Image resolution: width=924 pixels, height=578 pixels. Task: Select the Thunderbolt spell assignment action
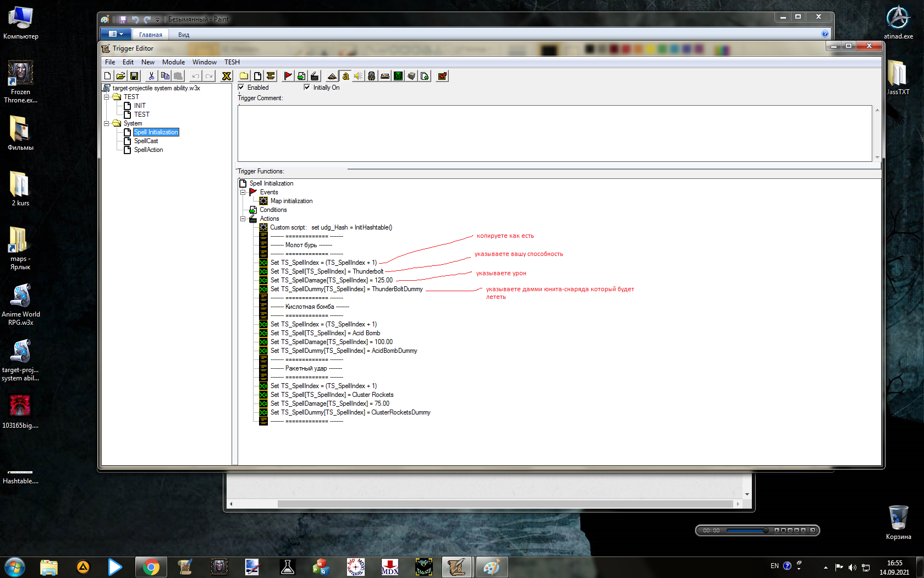(327, 271)
